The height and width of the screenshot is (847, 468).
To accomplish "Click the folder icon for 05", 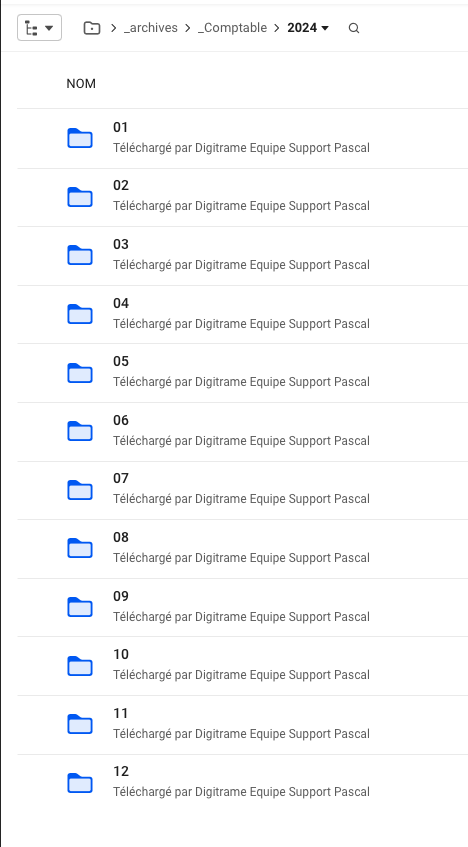I will [80, 373].
